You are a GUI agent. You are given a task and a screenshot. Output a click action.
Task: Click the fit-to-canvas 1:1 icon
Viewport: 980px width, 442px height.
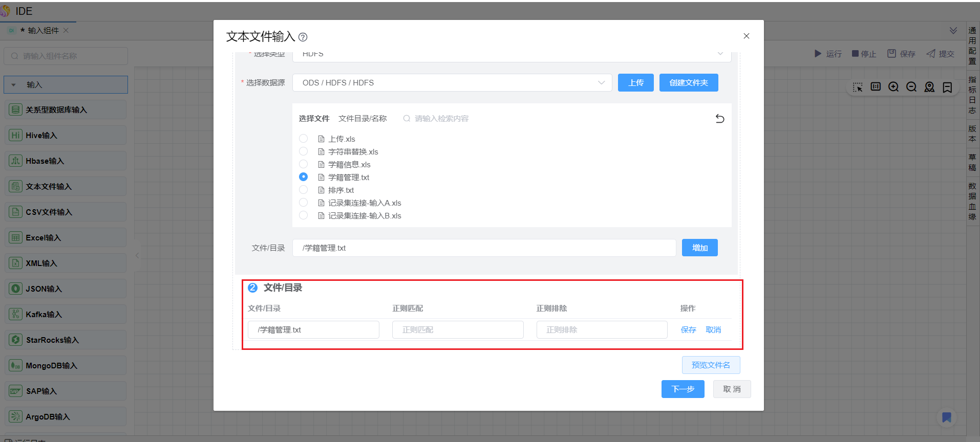tap(876, 87)
